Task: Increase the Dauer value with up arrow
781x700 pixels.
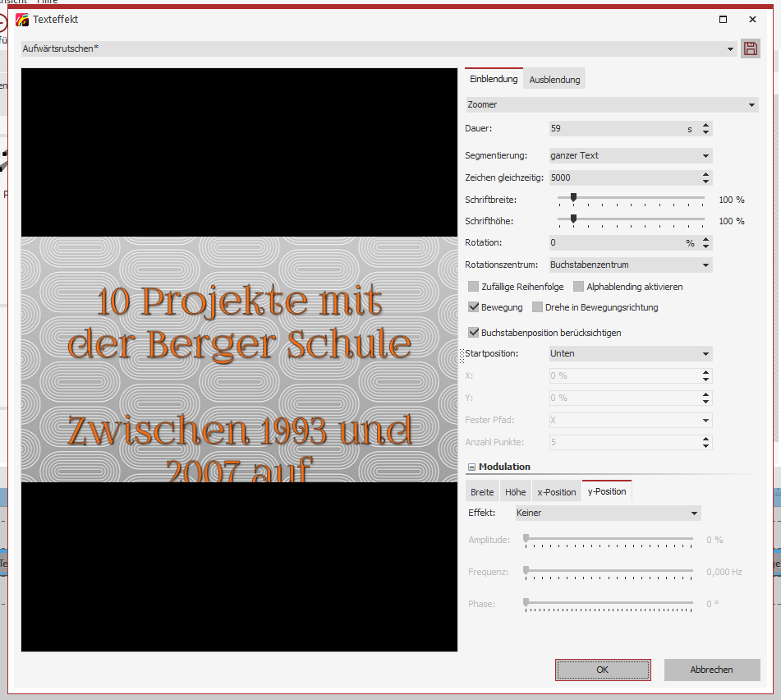Action: pyautogui.click(x=706, y=125)
